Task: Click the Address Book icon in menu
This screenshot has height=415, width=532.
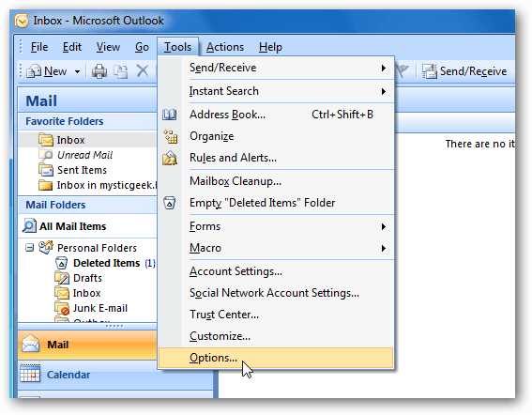Action: pos(169,115)
